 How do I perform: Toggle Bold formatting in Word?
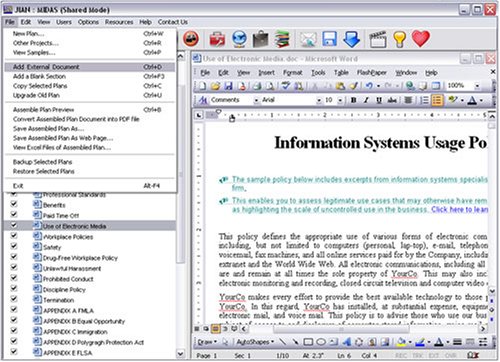[x=353, y=100]
